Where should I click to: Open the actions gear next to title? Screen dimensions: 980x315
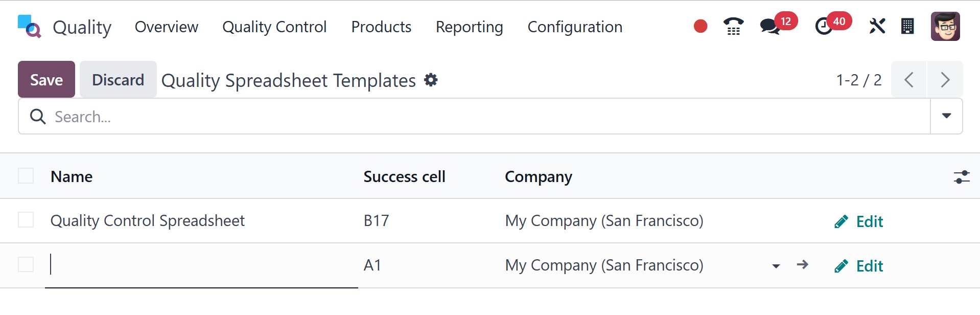pos(431,80)
